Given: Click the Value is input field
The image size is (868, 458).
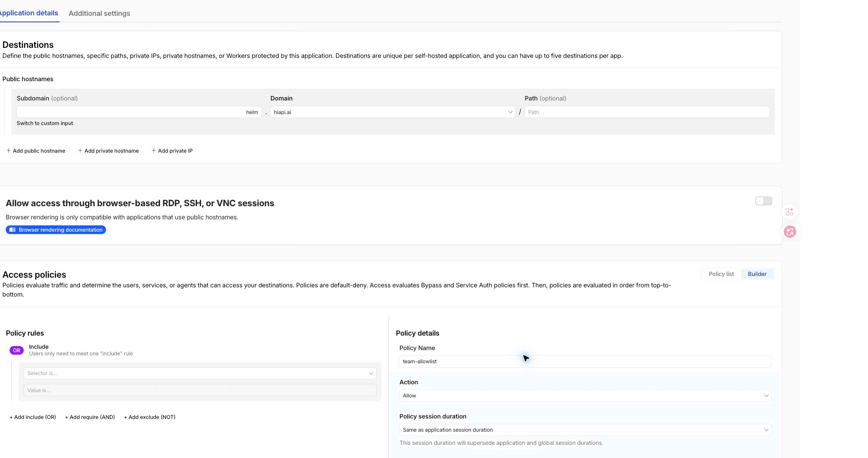Looking at the screenshot, I should click(x=200, y=390).
